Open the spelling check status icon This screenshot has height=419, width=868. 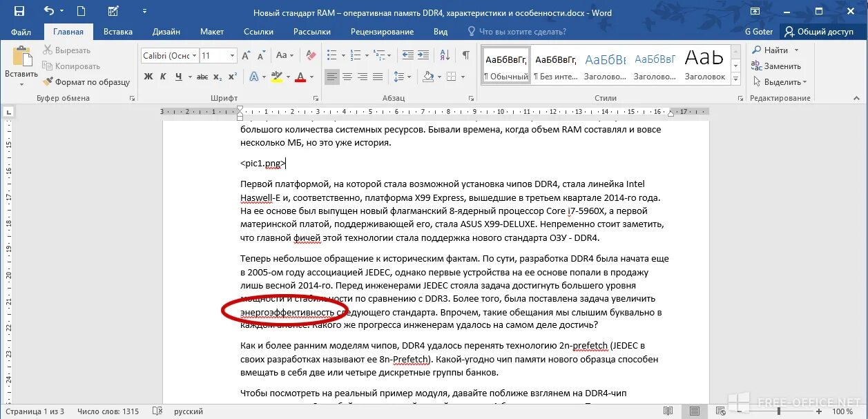(157, 411)
